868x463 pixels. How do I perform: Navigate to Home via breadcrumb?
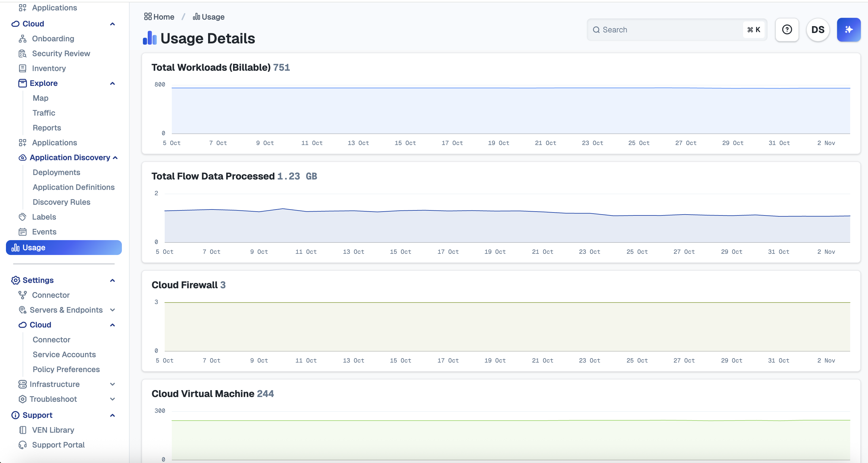point(159,17)
